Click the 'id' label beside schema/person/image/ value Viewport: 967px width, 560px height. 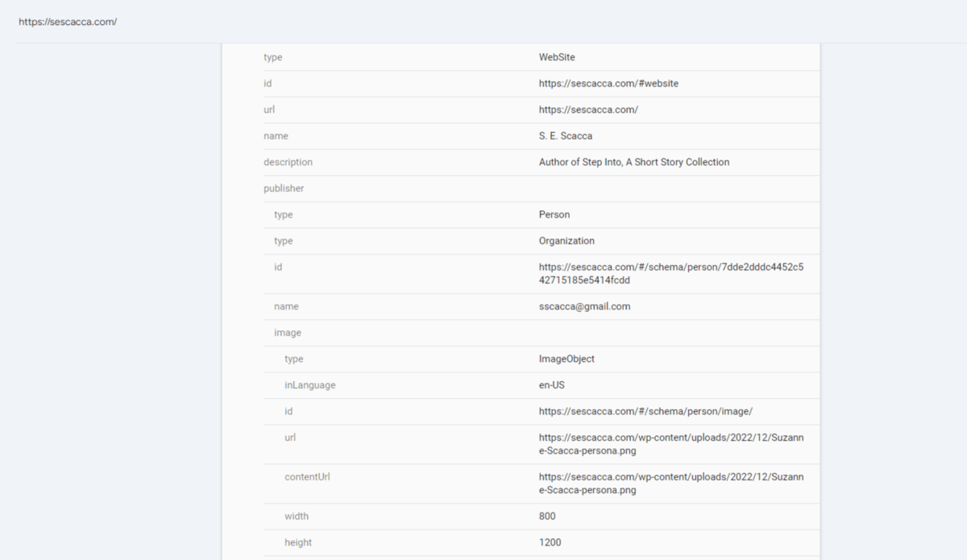pos(288,411)
